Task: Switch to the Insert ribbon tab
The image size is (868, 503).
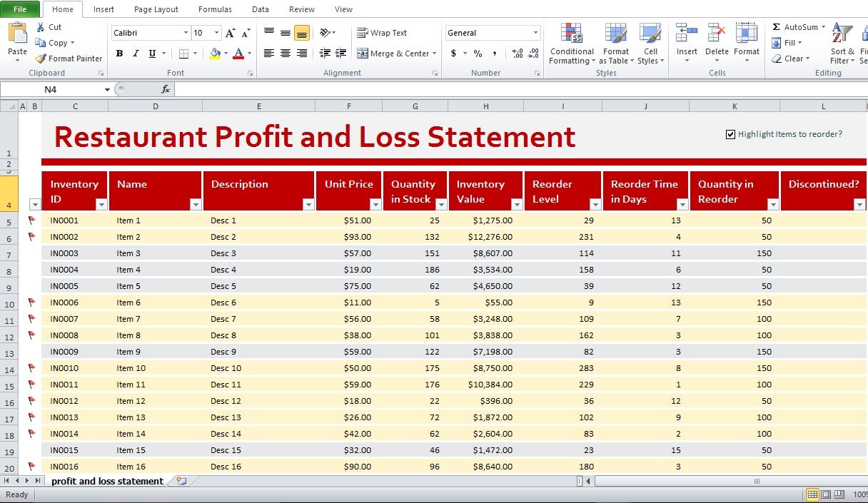Action: (x=104, y=9)
